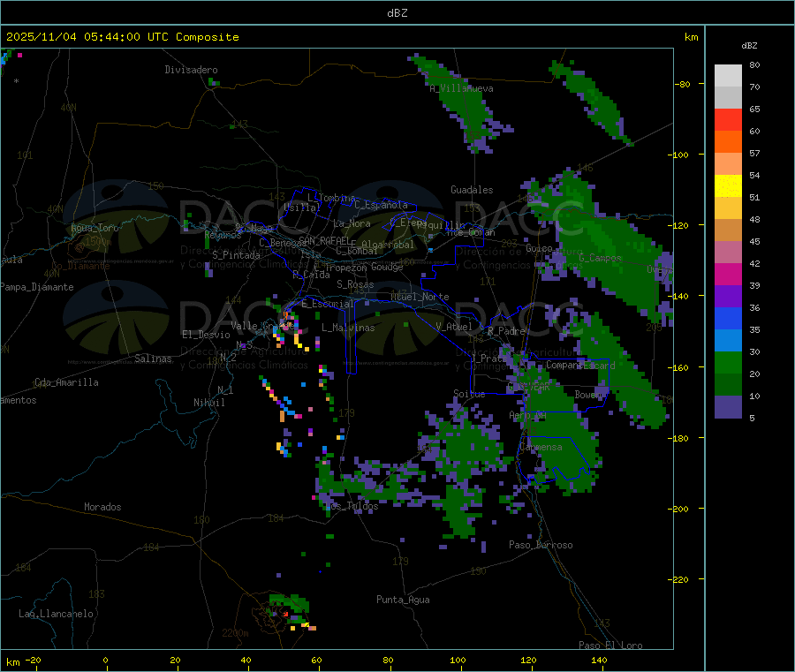Viewport: 795px width, 672px height.
Task: Click the Atuel_Norte label
Action: click(420, 297)
